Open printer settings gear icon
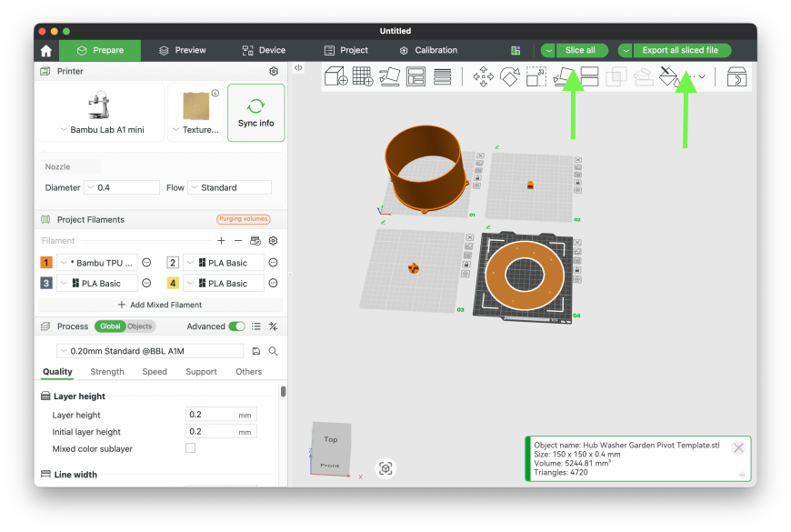 point(274,71)
